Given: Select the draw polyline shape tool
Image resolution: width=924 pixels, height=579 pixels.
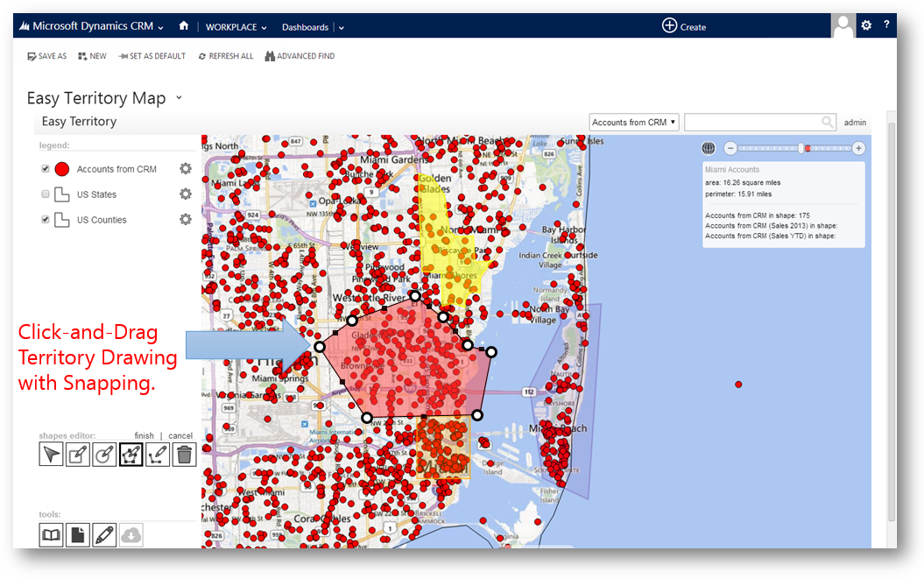Looking at the screenshot, I should 158,455.
